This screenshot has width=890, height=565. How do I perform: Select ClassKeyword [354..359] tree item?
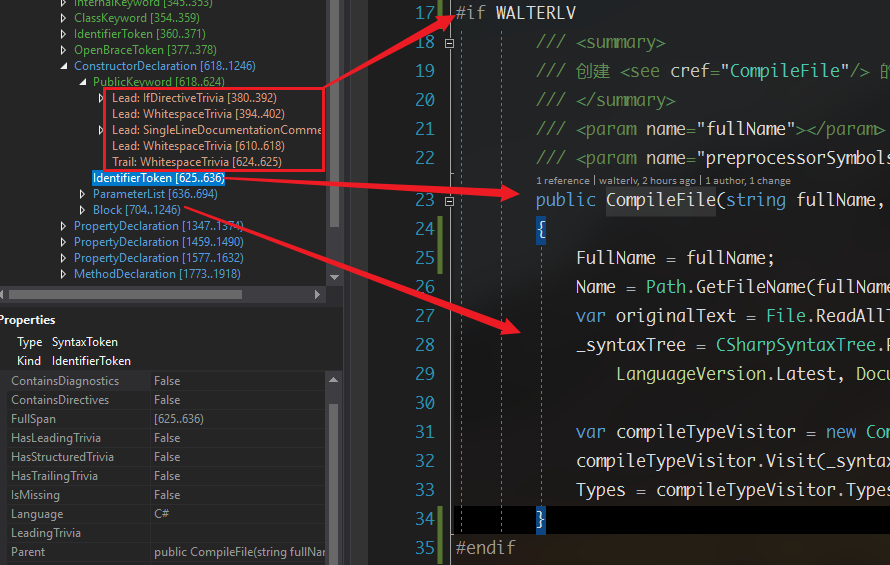pos(137,18)
